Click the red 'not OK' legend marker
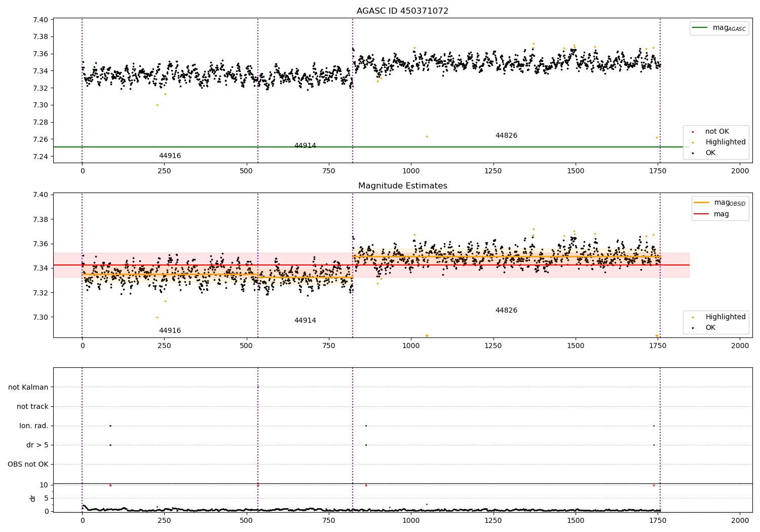This screenshot has height=532, width=760. (x=693, y=132)
